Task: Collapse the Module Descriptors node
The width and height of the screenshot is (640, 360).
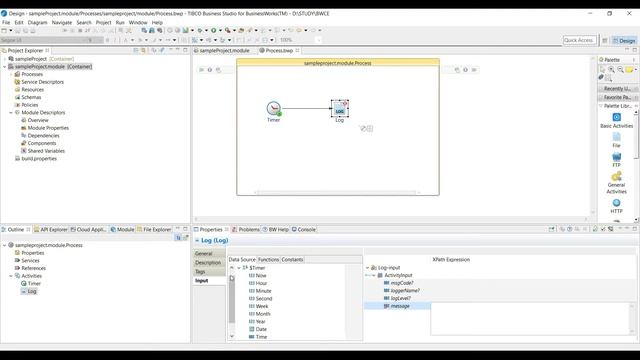Action: point(11,113)
